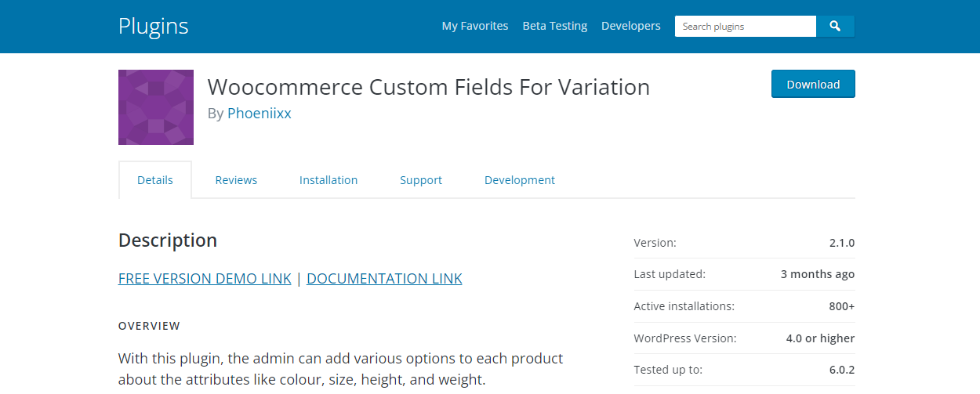Click the '6.0.2' tested value
This screenshot has height=394, width=980.
pos(842,370)
